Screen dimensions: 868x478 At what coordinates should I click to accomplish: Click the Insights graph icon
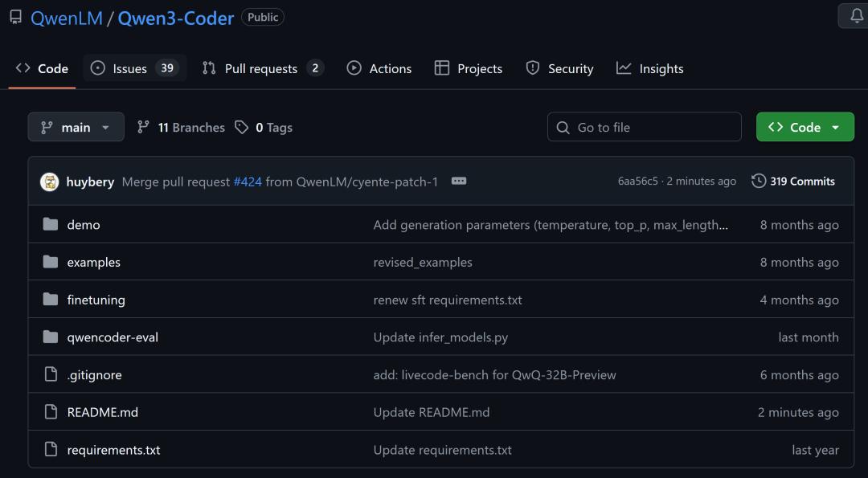(x=624, y=68)
